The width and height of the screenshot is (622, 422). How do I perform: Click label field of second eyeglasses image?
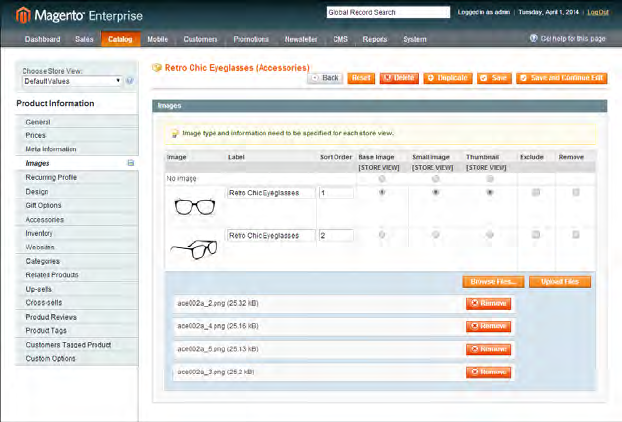tap(271, 236)
